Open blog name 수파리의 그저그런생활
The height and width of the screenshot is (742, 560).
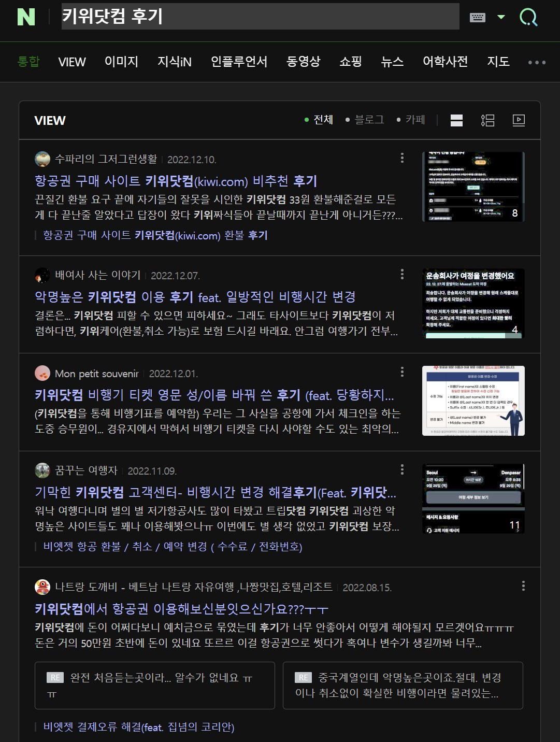click(106, 159)
